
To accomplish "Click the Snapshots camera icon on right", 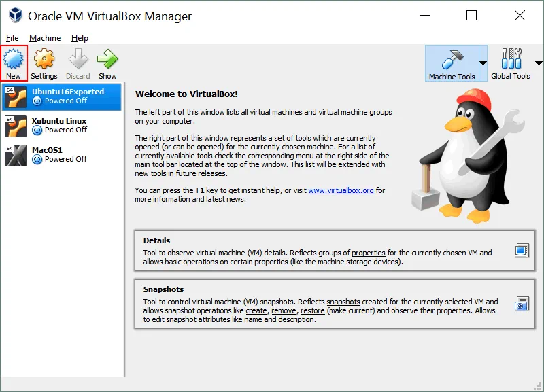I will point(522,304).
